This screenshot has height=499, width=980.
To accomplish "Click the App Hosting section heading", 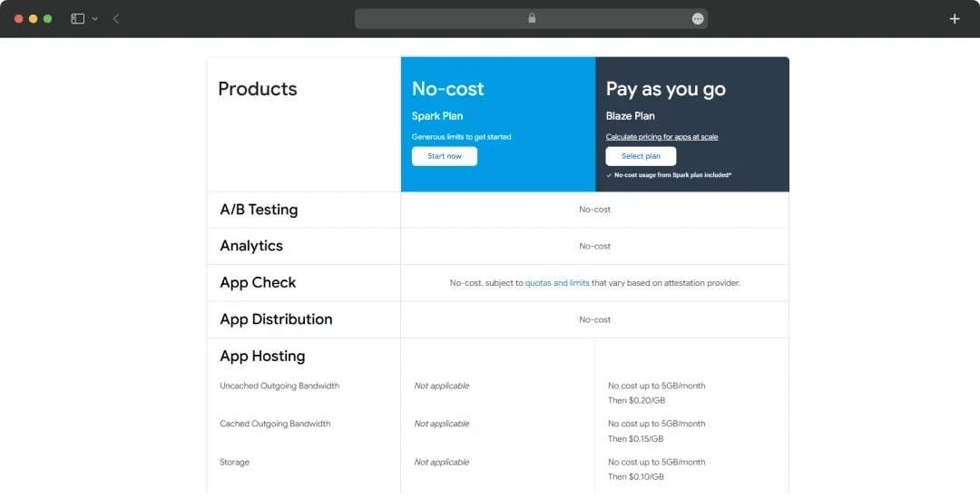I will click(262, 356).
